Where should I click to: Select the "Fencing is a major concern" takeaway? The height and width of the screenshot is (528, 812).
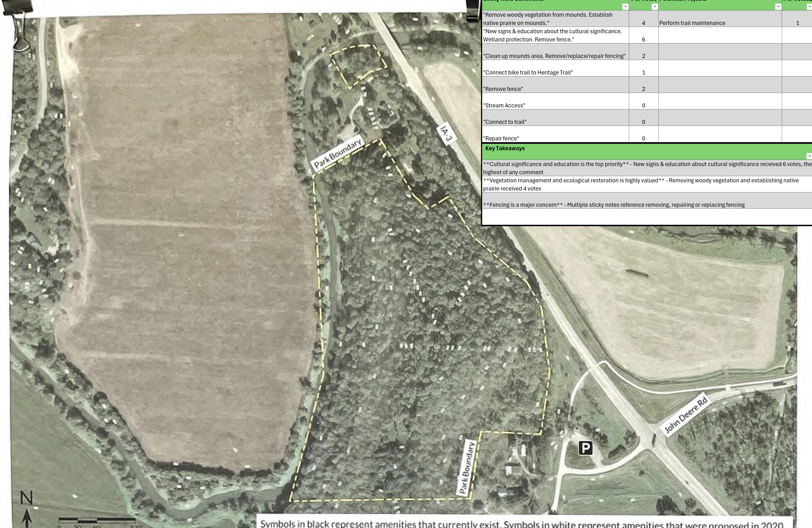click(647, 201)
